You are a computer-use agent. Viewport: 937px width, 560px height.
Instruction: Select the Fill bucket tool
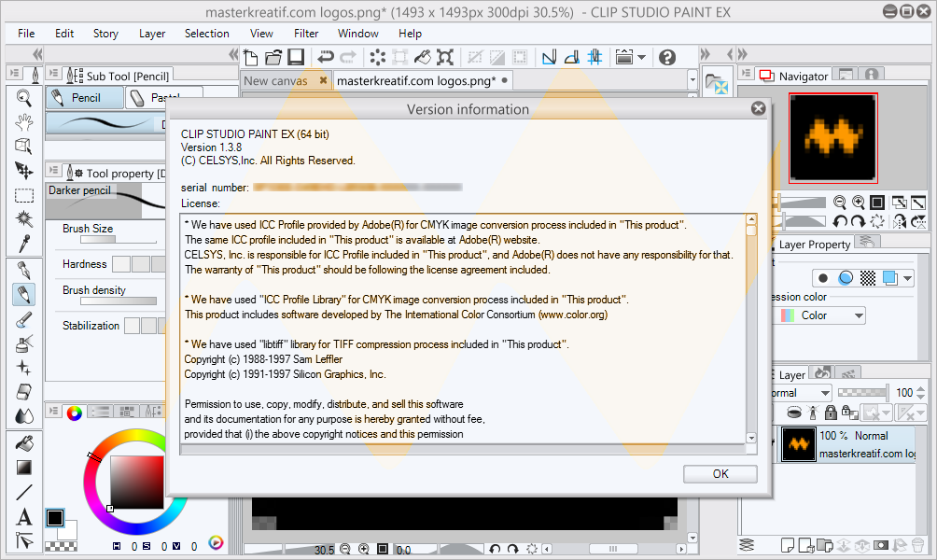click(x=24, y=442)
